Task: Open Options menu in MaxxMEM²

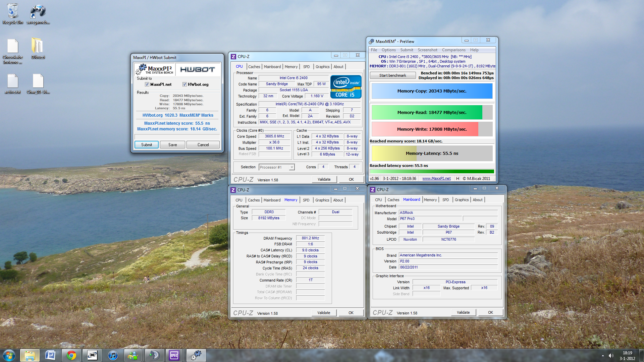Action: click(x=388, y=50)
